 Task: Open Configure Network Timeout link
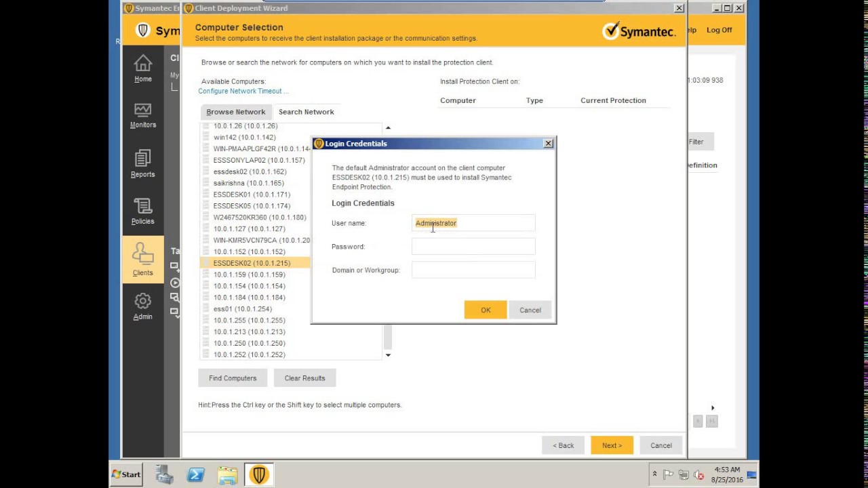(x=243, y=91)
